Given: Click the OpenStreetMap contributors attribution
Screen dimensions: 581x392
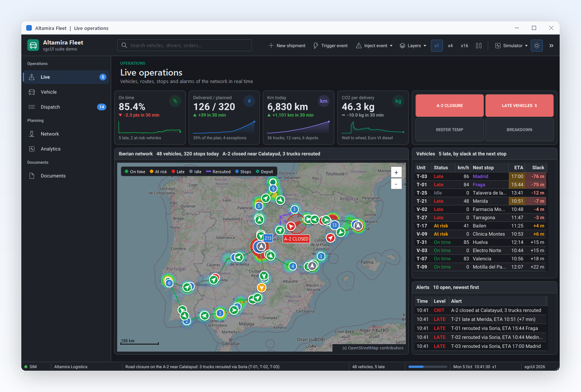Looking at the screenshot, I should pos(373,348).
